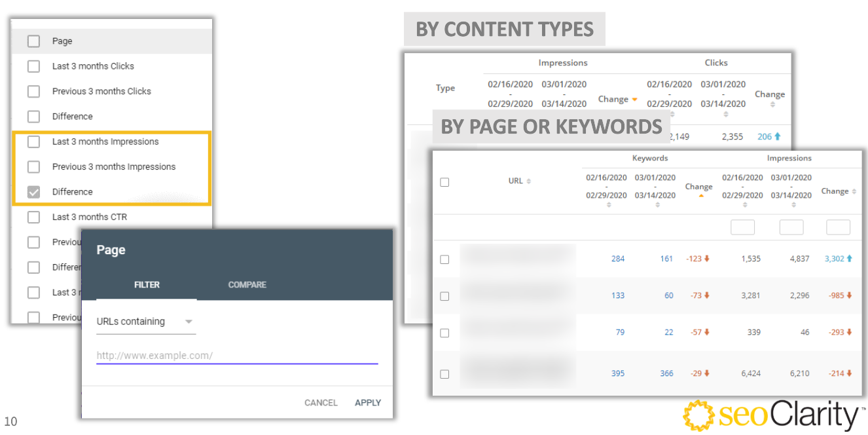Click the Type column header
The height and width of the screenshot is (435, 868).
(445, 88)
